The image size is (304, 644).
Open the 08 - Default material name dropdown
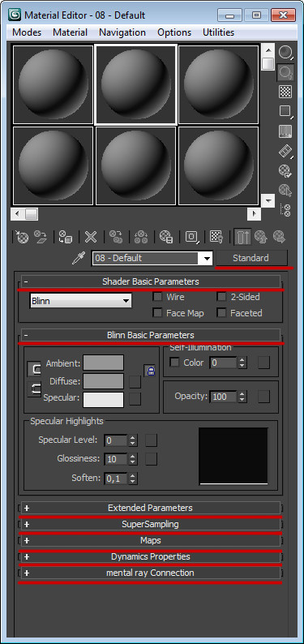(208, 259)
